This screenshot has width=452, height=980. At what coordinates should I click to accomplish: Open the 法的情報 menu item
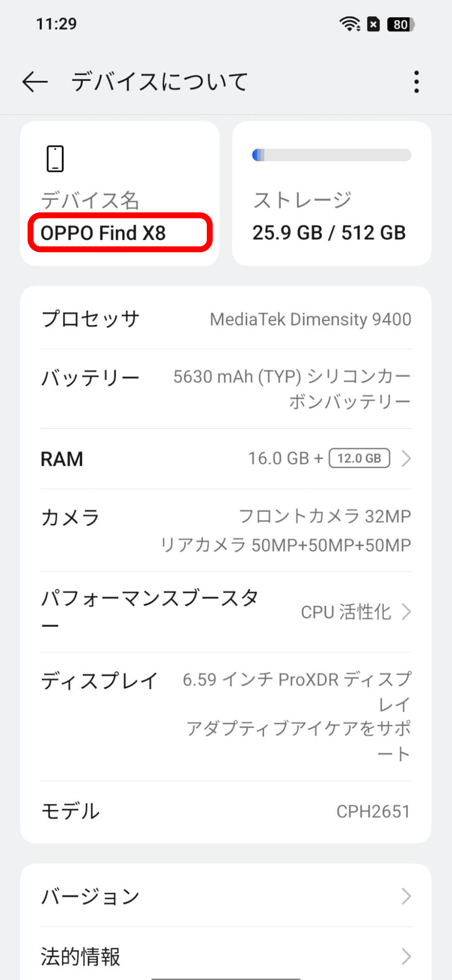point(81,956)
